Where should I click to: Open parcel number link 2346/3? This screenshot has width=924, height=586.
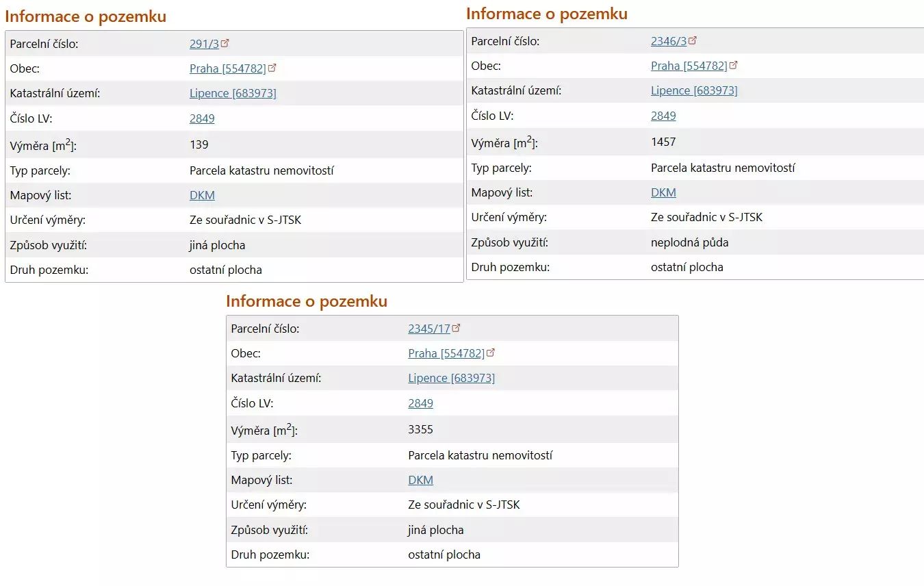pyautogui.click(x=668, y=41)
